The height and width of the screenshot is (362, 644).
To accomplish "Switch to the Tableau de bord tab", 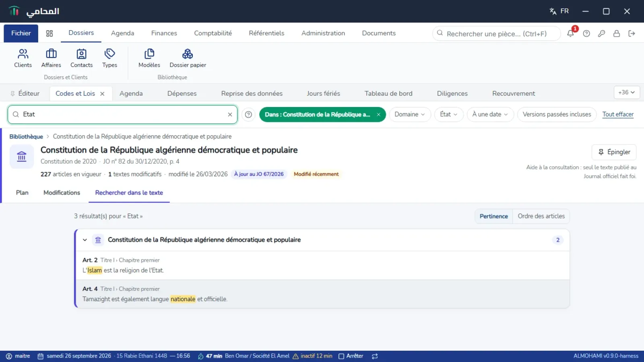I will pyautogui.click(x=388, y=94).
